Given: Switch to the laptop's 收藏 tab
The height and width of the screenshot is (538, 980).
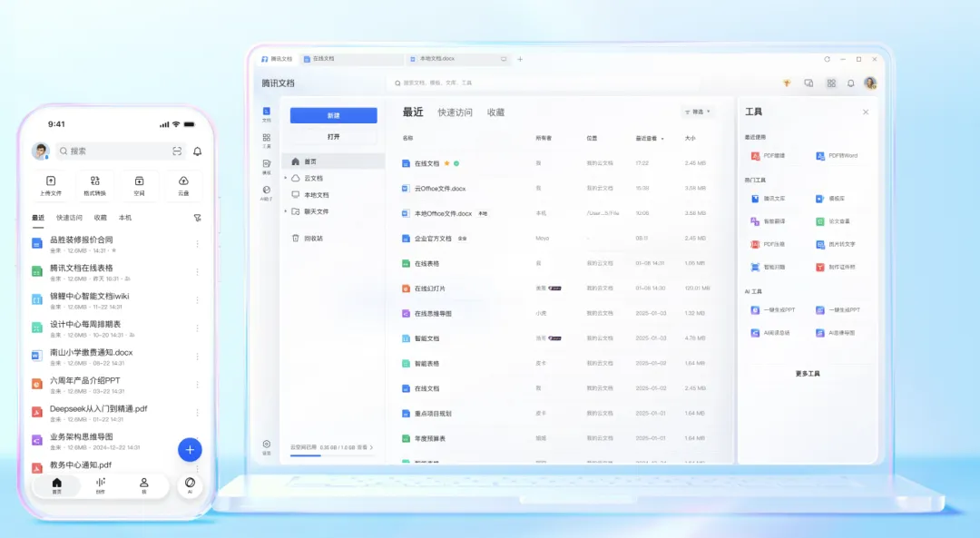Looking at the screenshot, I should tap(495, 112).
